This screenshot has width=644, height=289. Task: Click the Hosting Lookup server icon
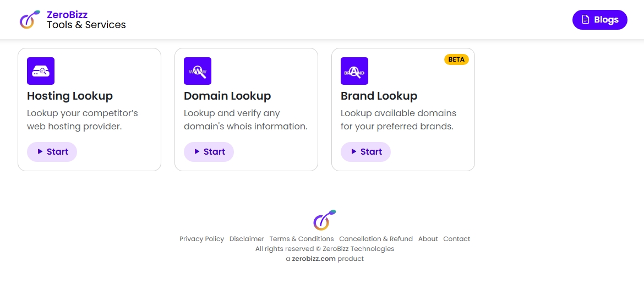[x=41, y=71]
